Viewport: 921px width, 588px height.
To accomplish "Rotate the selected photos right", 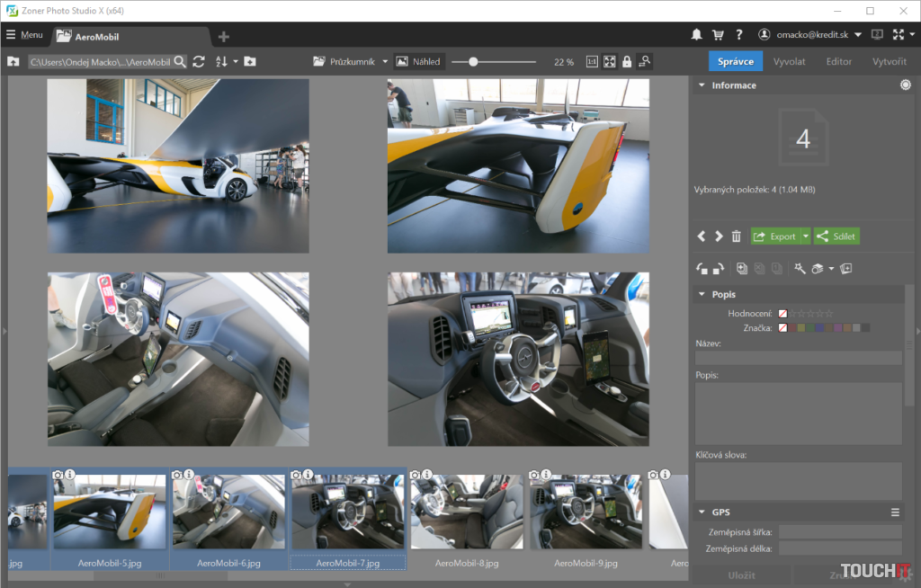I will click(719, 268).
